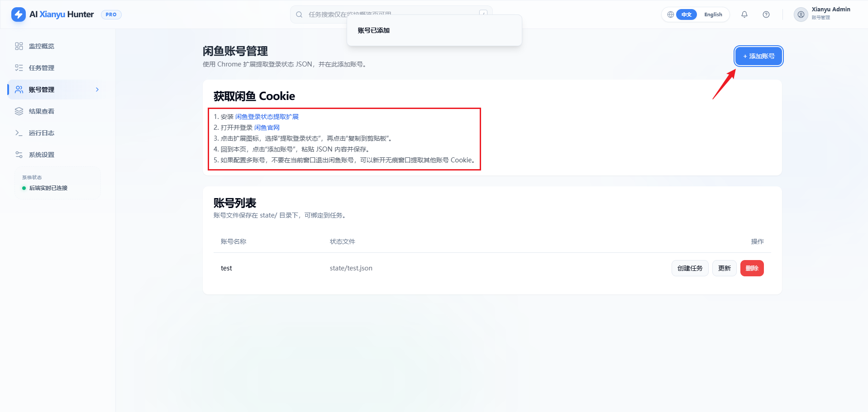Click the user avatar icon
Viewport: 868px width, 412px height.
point(801,14)
